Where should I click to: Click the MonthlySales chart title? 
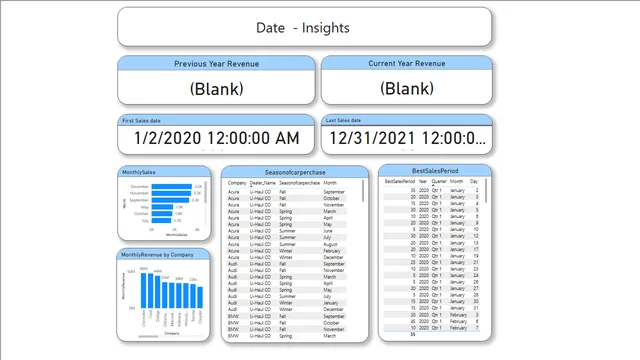click(139, 172)
